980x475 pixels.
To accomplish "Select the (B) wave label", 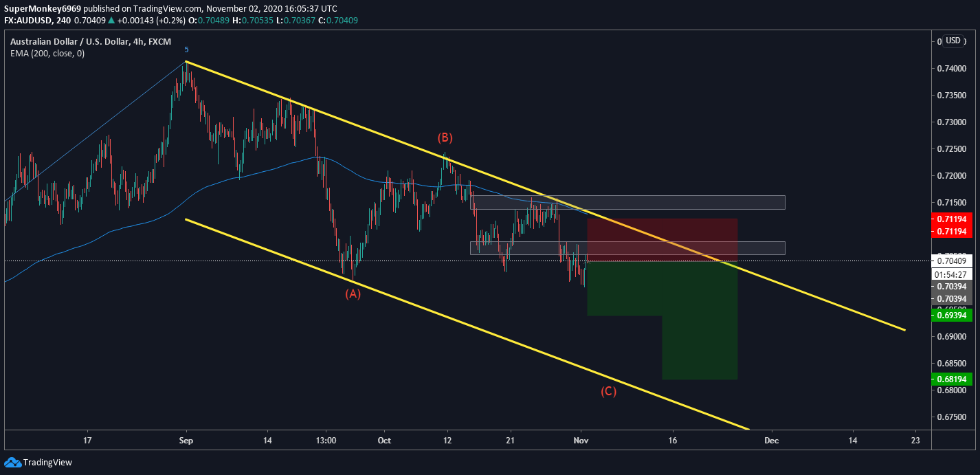I will [447, 137].
